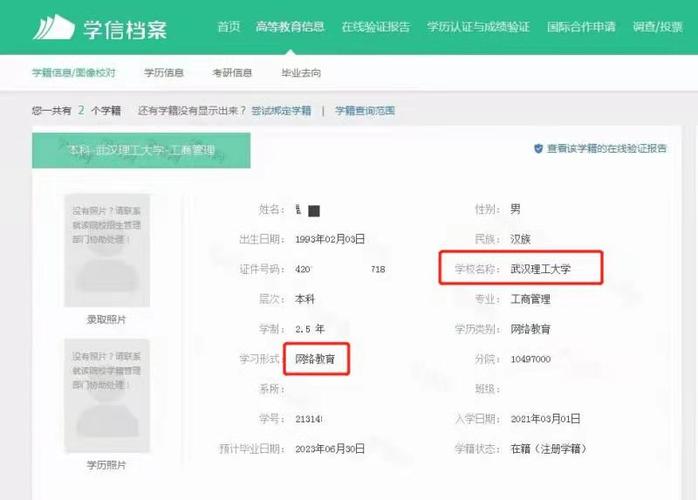
Task: Click the 层次 value 本科
Action: [x=305, y=299]
